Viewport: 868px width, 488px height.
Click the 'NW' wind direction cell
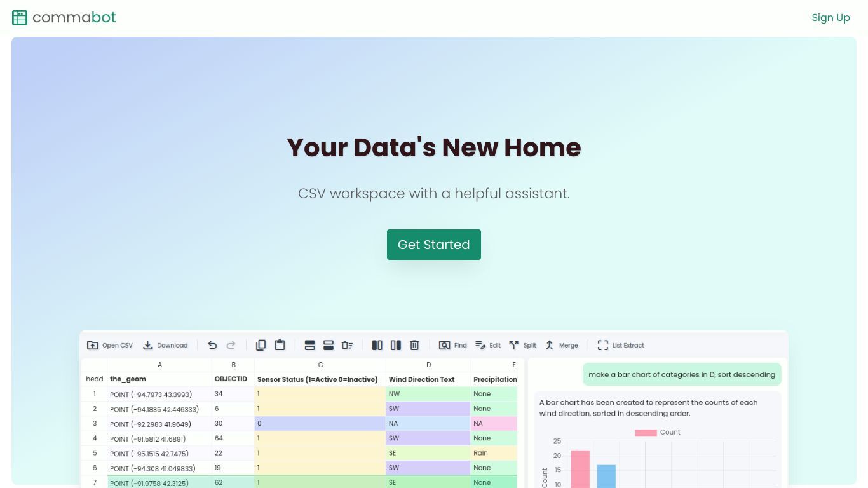pyautogui.click(x=428, y=394)
